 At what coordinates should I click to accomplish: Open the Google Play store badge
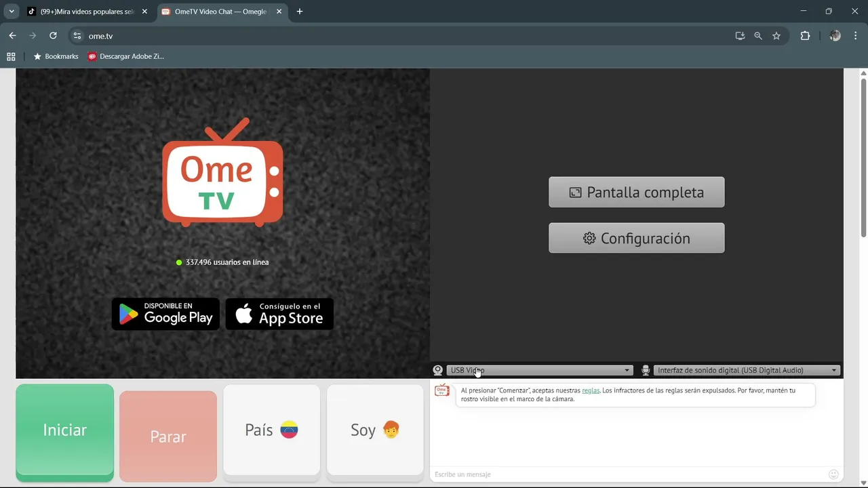point(165,314)
